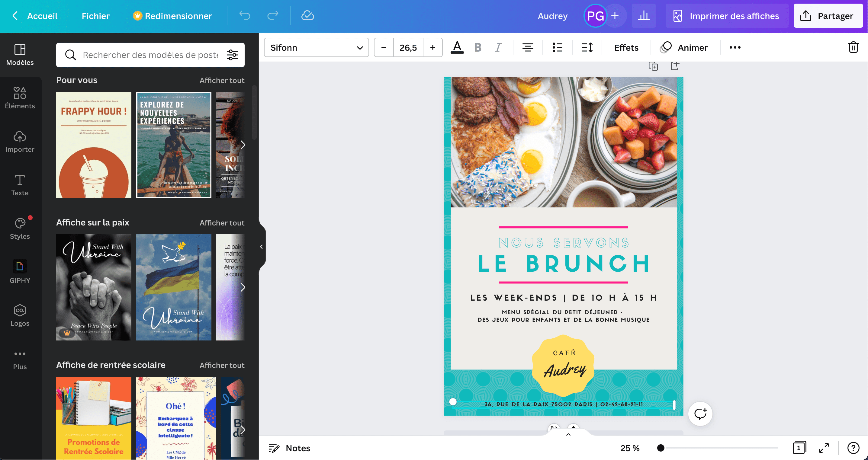Open the Éléments panel
This screenshot has height=460, width=868.
pyautogui.click(x=20, y=98)
